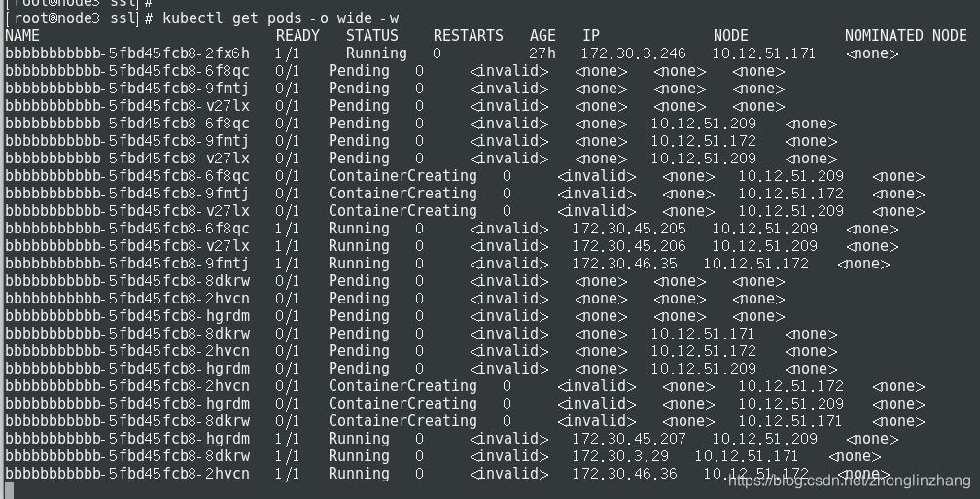Click the terminal cursor block at bottom
The image size is (980, 499).
click(x=10, y=491)
